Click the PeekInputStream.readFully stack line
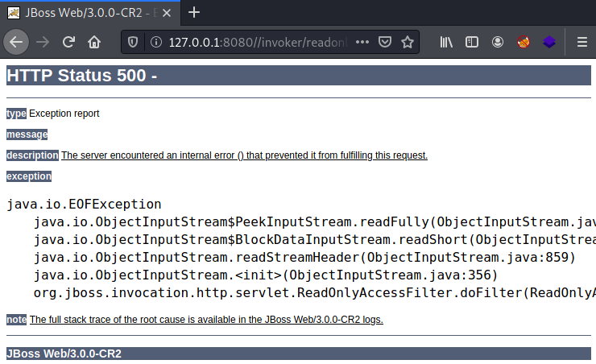The width and height of the screenshot is (596, 364). 315,221
